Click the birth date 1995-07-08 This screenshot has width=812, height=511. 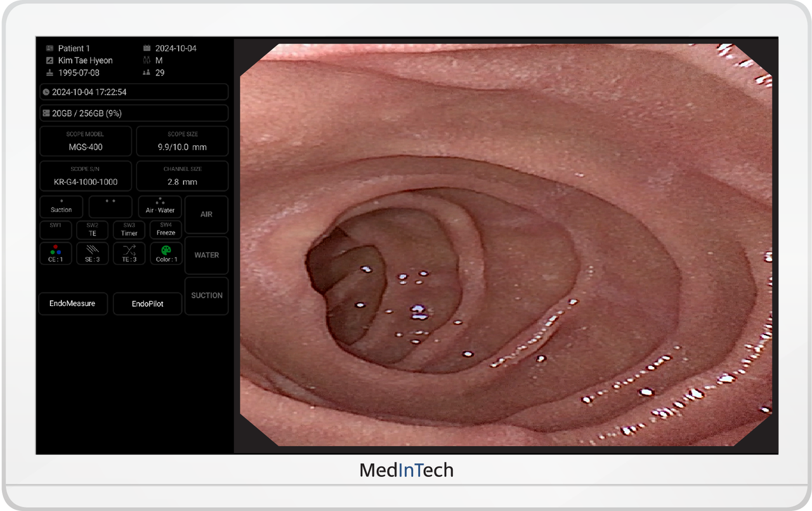[x=79, y=72]
